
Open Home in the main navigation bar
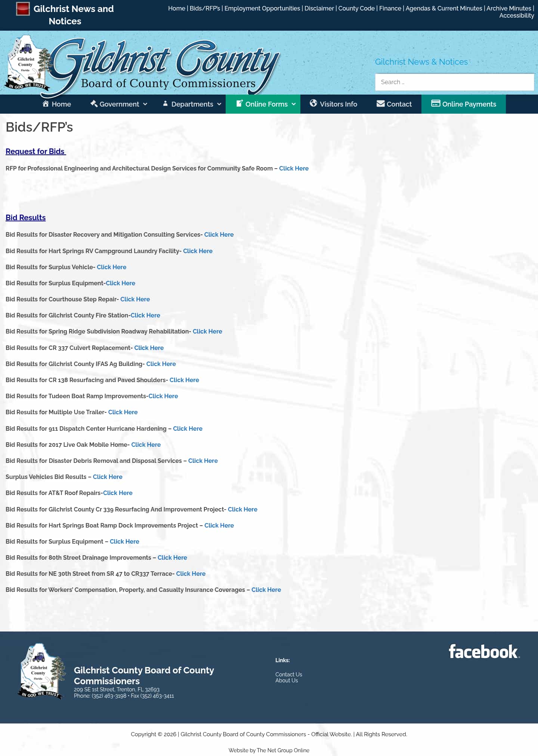[57, 104]
